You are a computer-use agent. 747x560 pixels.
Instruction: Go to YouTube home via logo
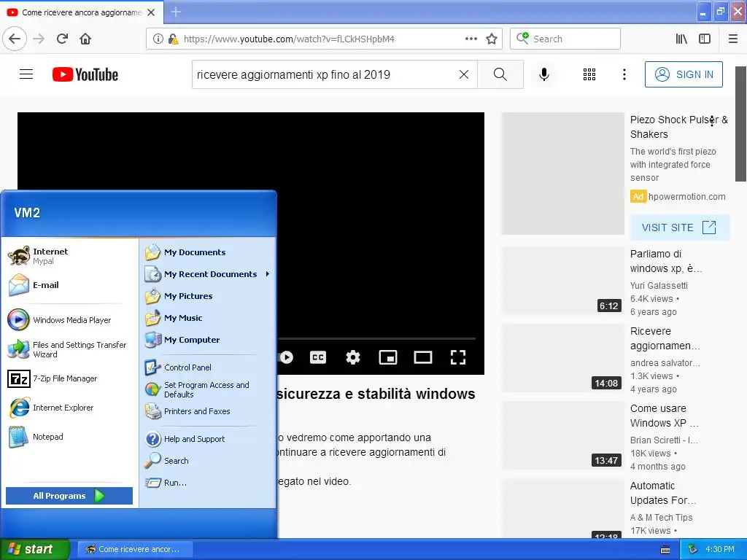85,75
